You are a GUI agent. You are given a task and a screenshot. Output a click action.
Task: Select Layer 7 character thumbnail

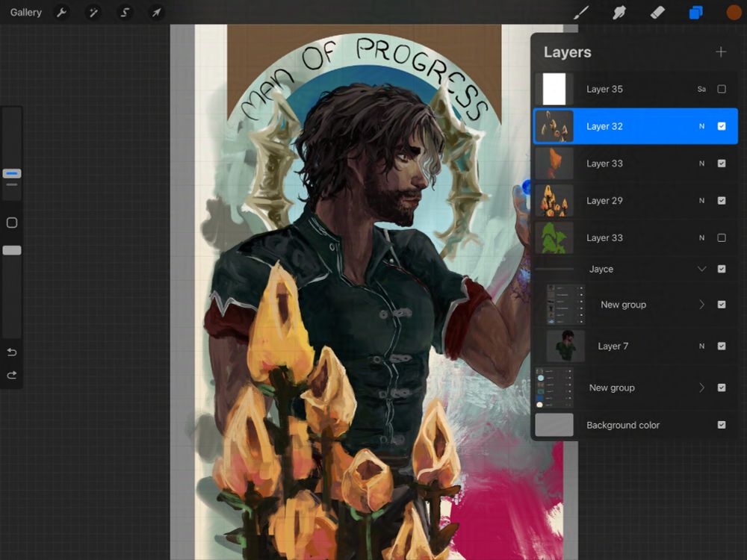565,346
